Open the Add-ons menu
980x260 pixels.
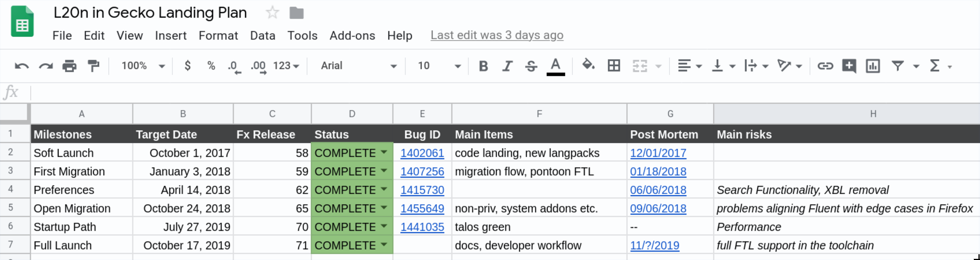click(352, 35)
